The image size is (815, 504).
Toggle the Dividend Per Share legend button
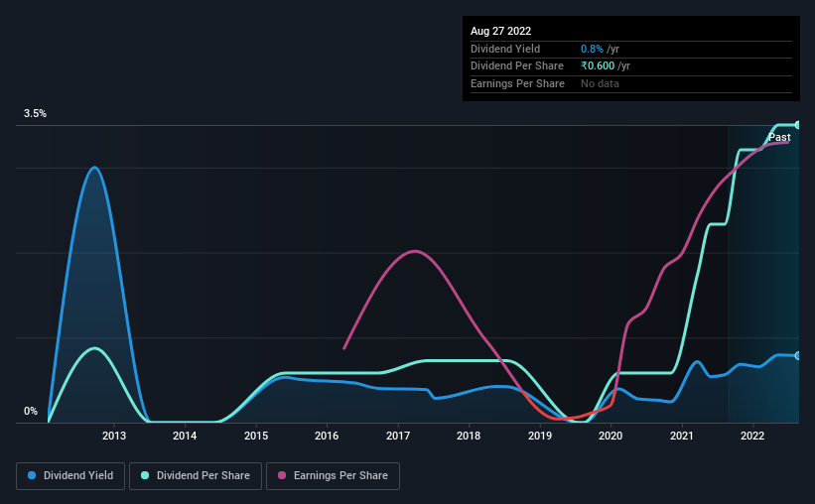click(196, 476)
